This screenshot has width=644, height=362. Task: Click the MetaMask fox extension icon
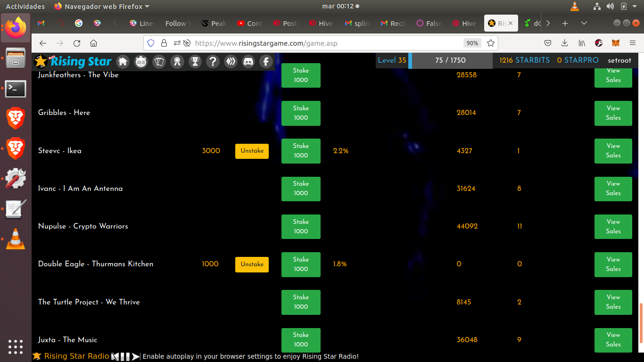click(616, 43)
